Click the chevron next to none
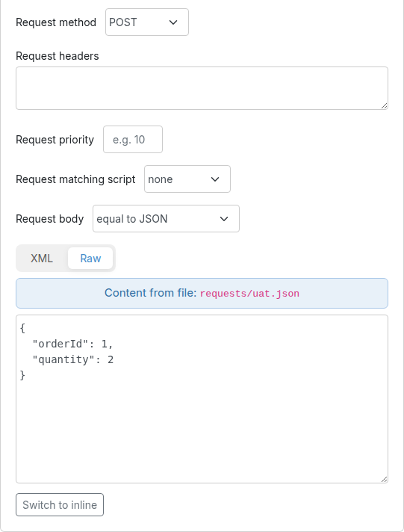This screenshot has width=404, height=532. point(215,179)
